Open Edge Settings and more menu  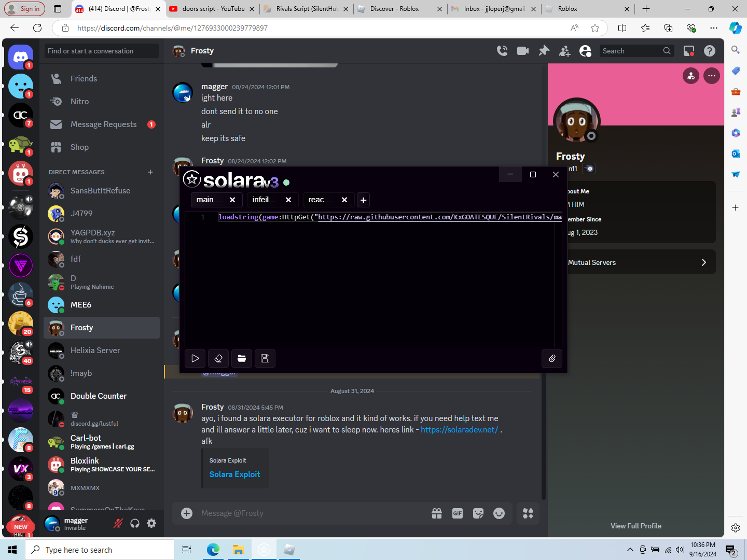714,28
